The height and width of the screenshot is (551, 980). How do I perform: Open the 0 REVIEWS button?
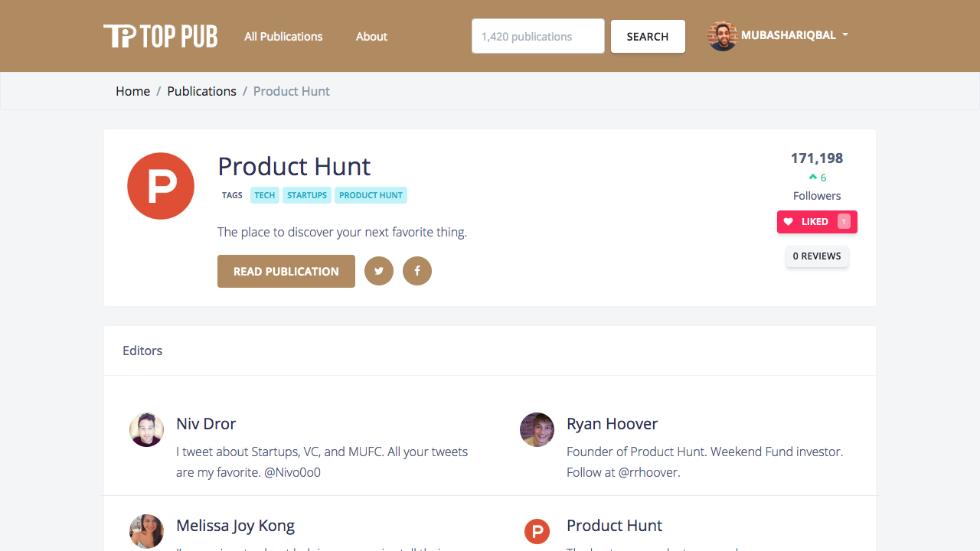817,256
